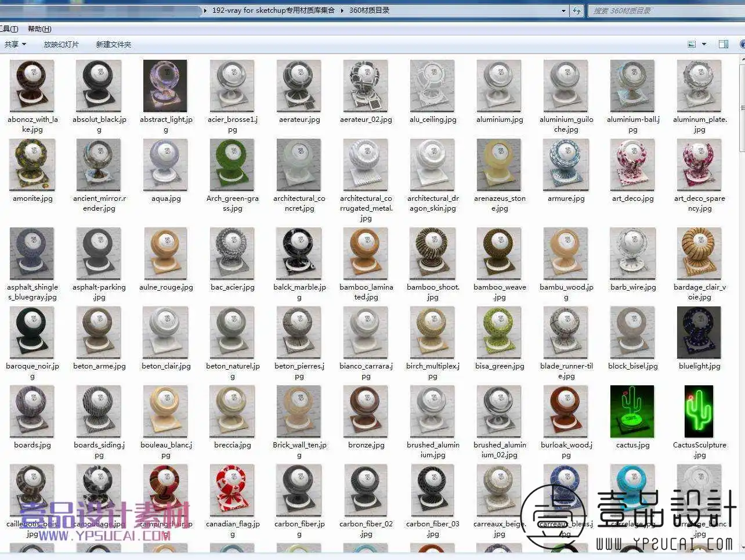Select bamboo_laminated.jpg thumbnail
This screenshot has height=560, width=745.
[x=366, y=254]
